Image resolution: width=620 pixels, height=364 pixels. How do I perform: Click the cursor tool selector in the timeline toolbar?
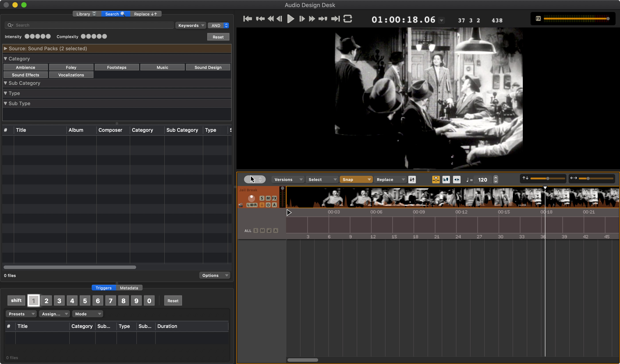pyautogui.click(x=255, y=179)
